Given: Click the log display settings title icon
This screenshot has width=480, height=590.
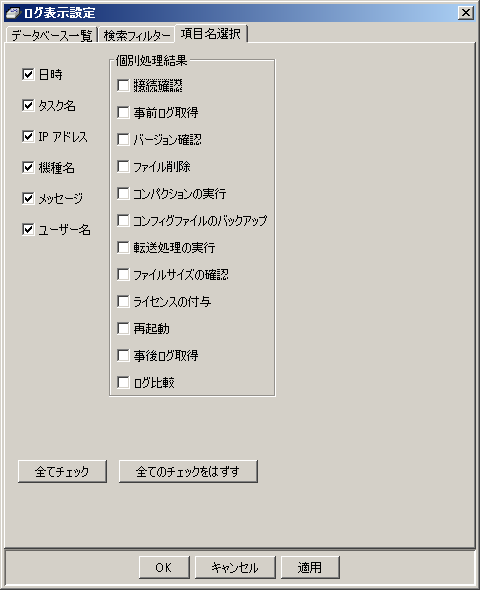Looking at the screenshot, I should coord(13,13).
